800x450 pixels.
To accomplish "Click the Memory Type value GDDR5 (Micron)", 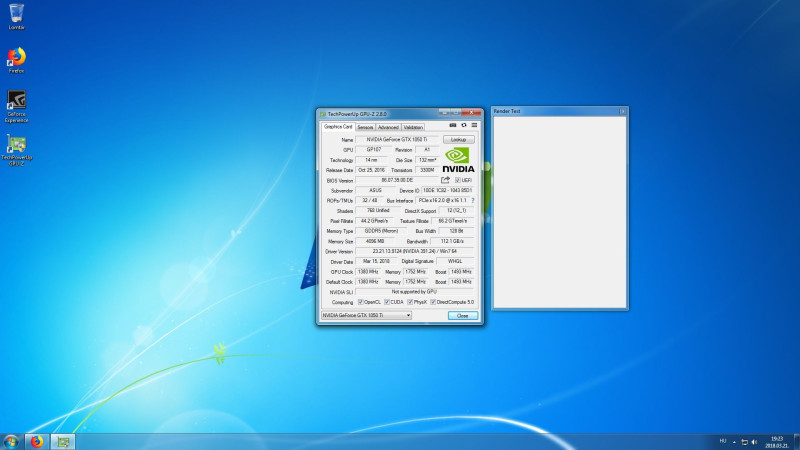I will pos(381,231).
